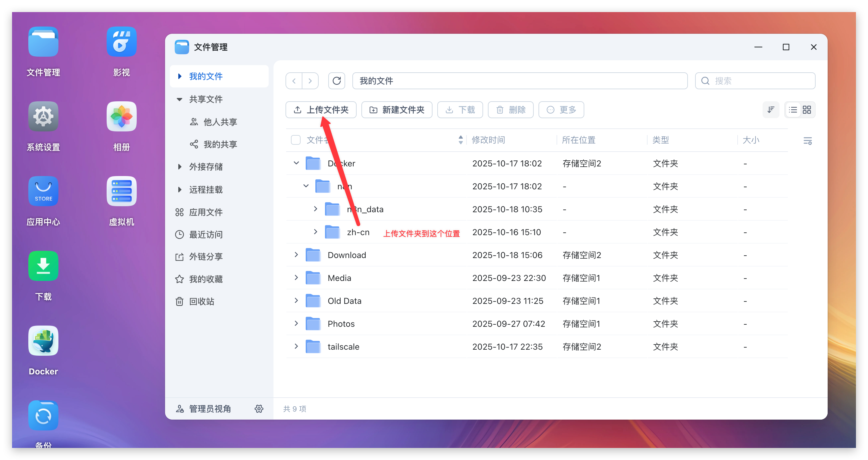Image resolution: width=868 pixels, height=460 pixels.
Task: Click the 上传文件夹 button
Action: (321, 110)
